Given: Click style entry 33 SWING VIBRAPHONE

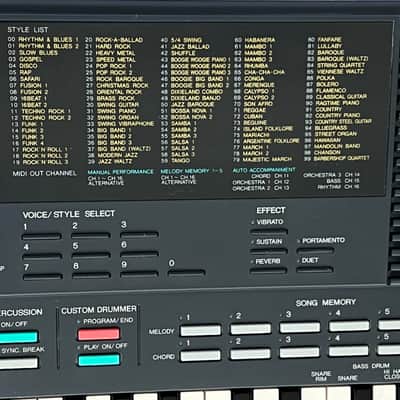Looking at the screenshot, I should [x=121, y=124].
